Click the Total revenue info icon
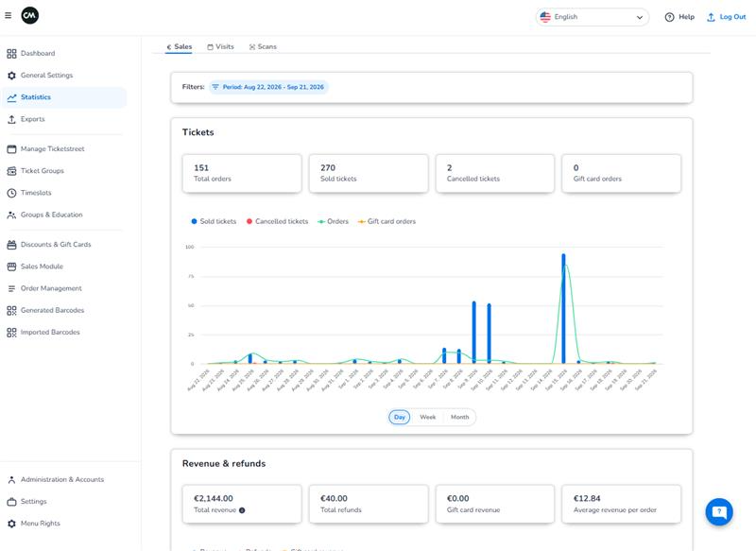The height and width of the screenshot is (551, 756). [242, 510]
